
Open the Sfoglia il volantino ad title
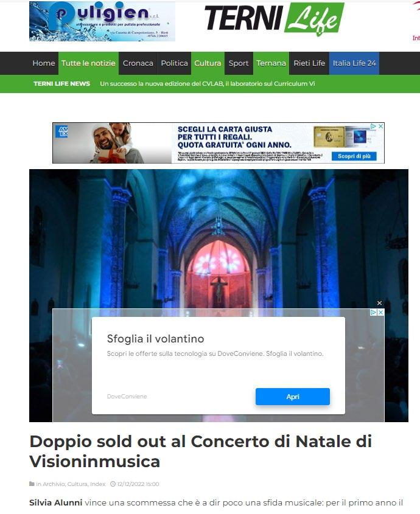point(156,339)
